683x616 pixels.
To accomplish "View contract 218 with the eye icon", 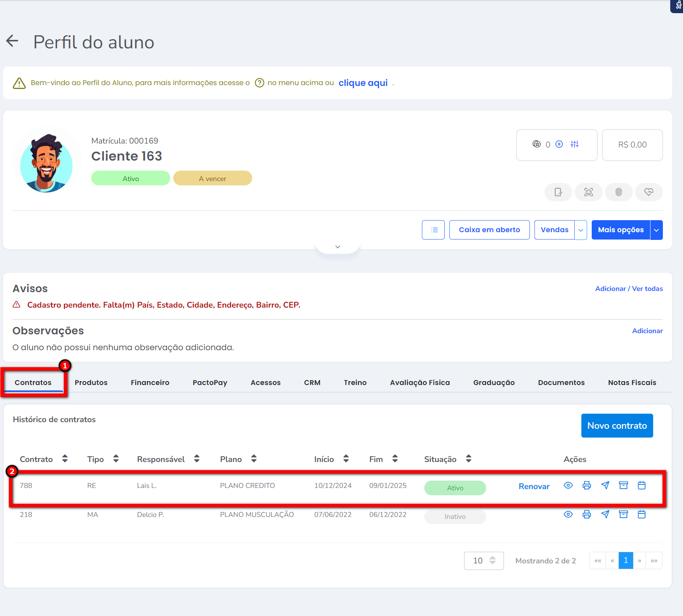I will [568, 515].
